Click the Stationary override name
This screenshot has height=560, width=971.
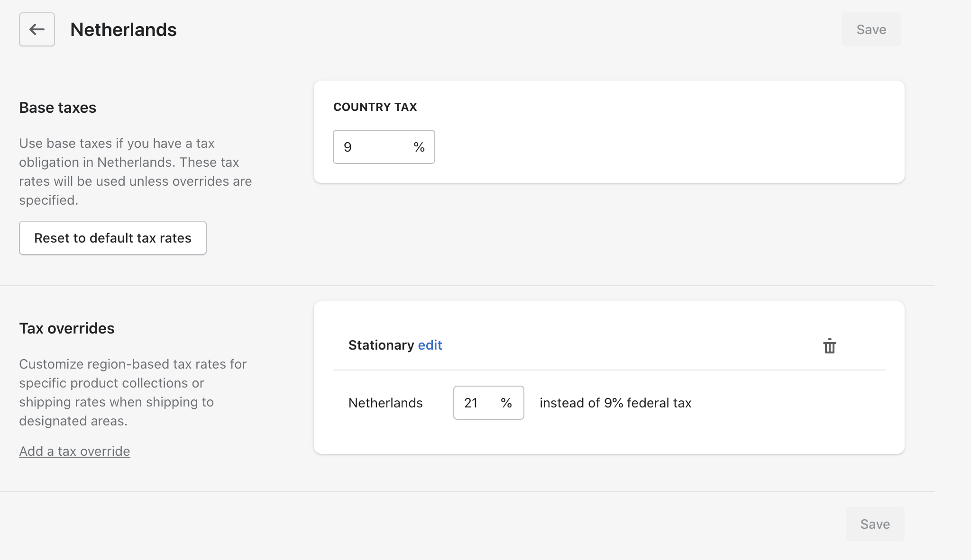[381, 345]
